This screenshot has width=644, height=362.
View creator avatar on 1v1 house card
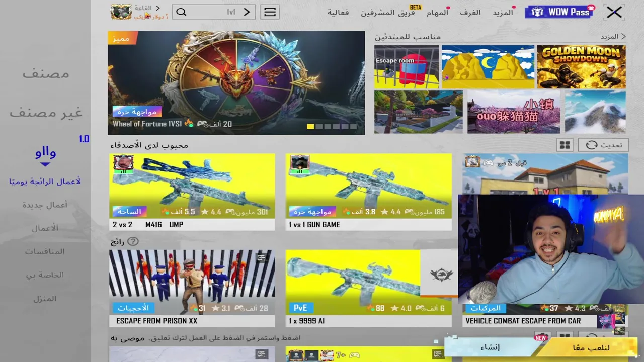point(472,162)
